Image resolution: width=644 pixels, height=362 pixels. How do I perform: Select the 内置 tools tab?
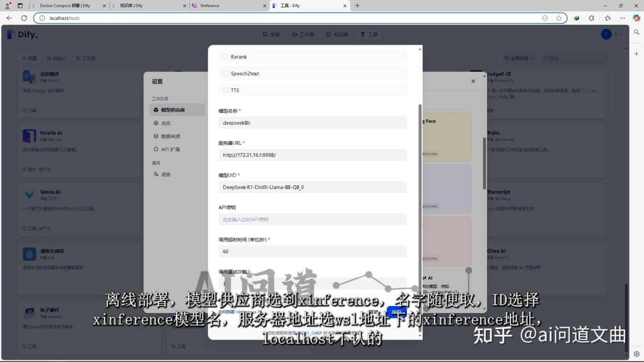(29, 58)
